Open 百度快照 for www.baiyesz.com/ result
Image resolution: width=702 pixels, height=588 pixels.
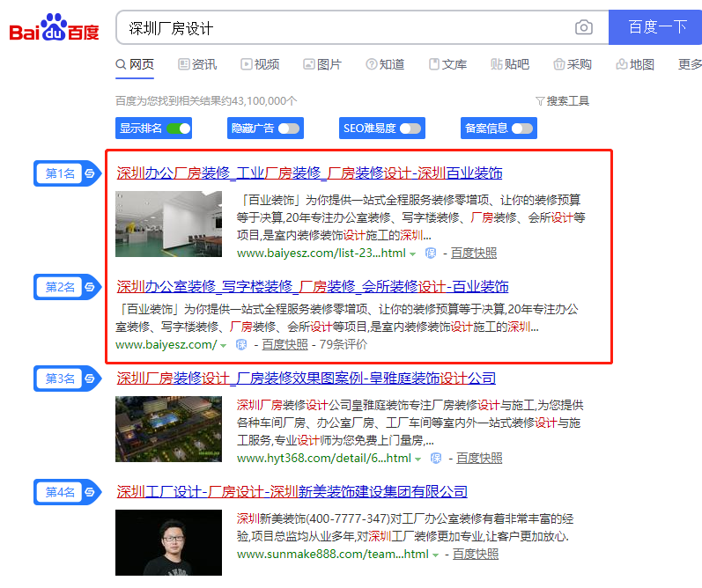284,344
